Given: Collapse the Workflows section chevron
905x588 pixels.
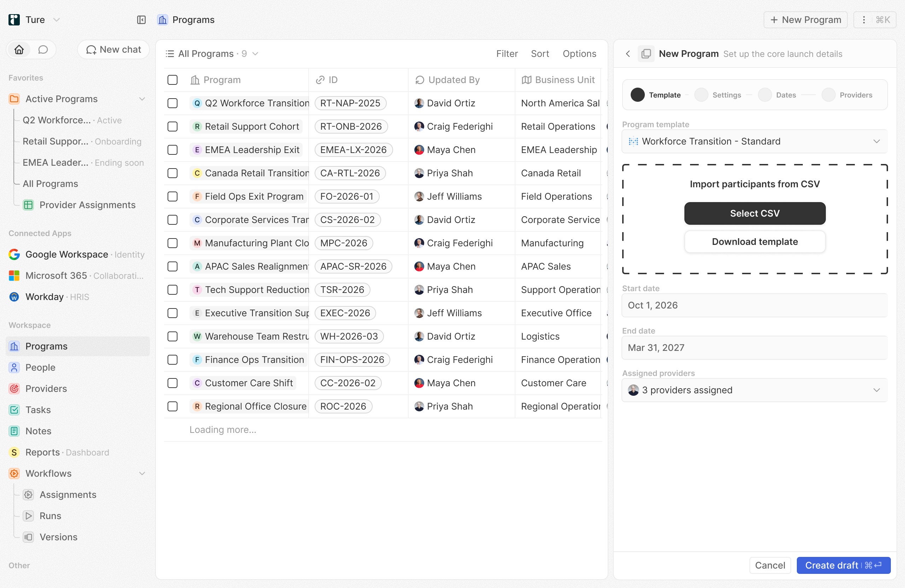Looking at the screenshot, I should coord(142,474).
